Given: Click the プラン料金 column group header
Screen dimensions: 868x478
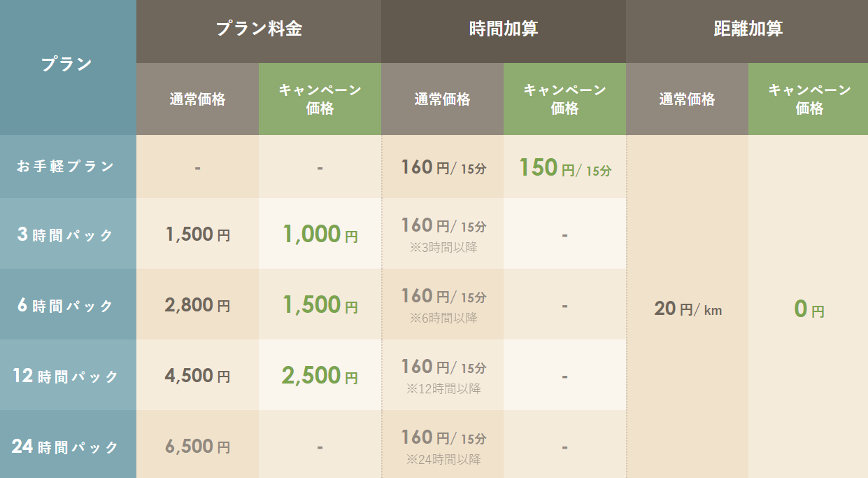Looking at the screenshot, I should tap(259, 29).
